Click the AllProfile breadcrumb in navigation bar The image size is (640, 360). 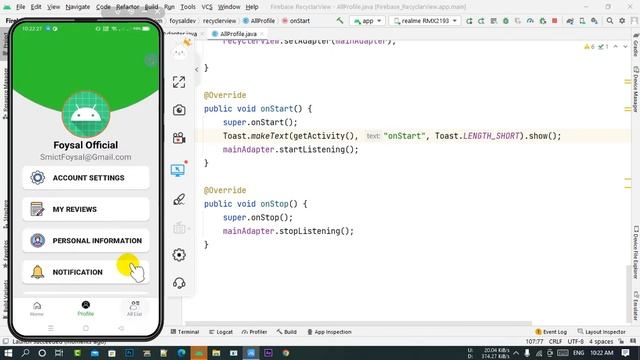point(259,21)
